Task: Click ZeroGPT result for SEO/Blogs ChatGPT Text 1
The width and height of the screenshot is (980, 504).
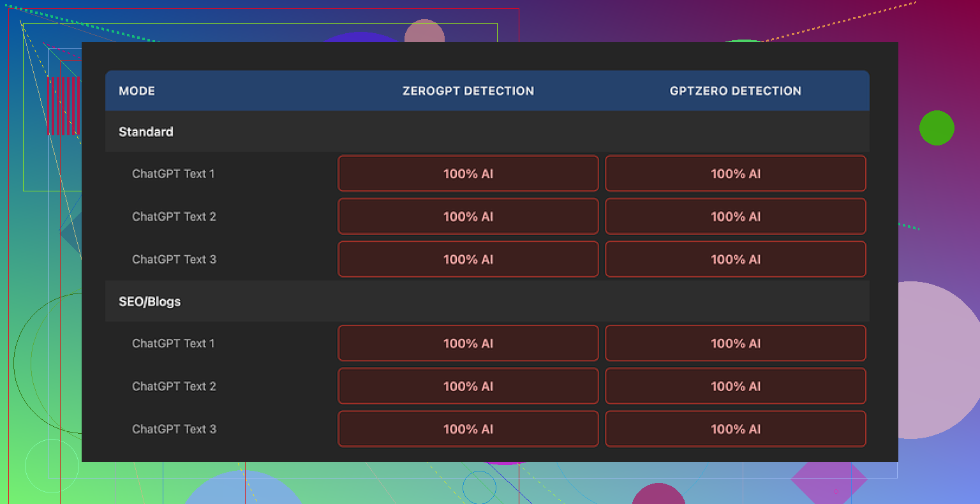Action: tap(468, 343)
